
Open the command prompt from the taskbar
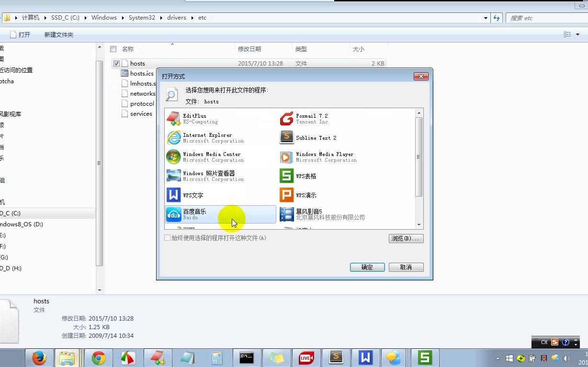(247, 357)
